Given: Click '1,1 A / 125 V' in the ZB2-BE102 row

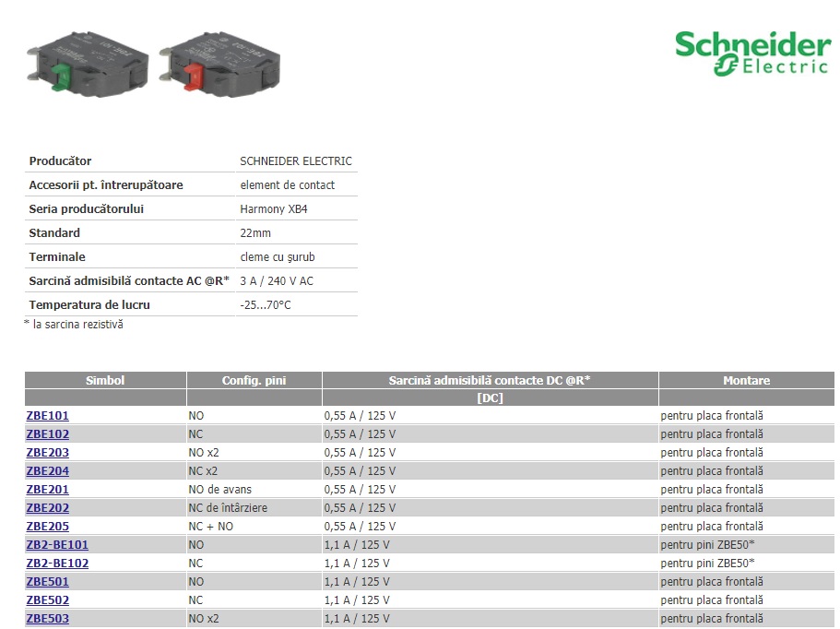Looking at the screenshot, I should (x=357, y=564).
